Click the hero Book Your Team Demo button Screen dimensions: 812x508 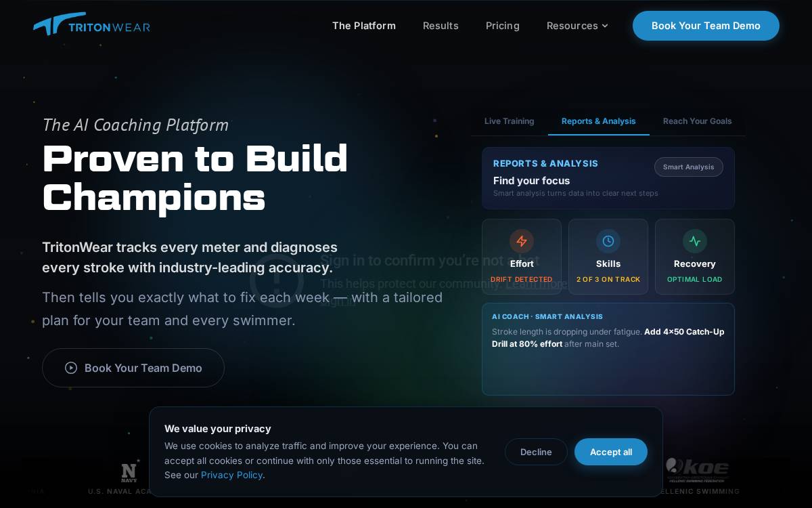[x=133, y=368]
